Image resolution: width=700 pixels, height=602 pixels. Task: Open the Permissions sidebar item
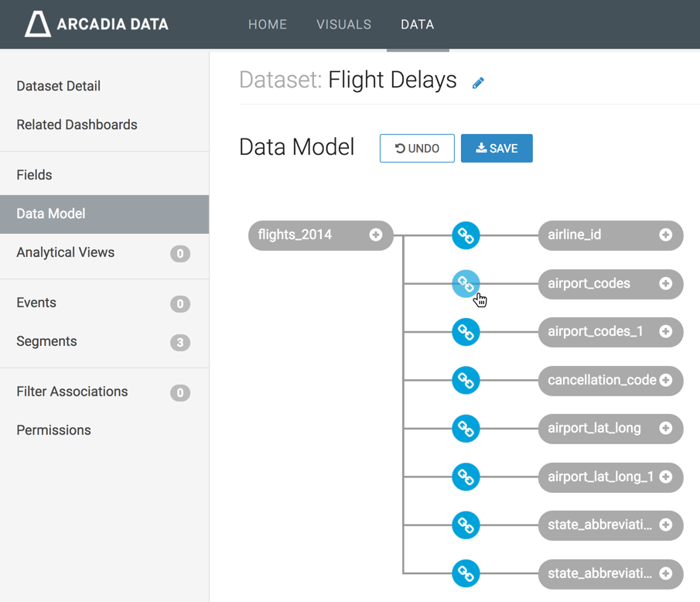point(54,430)
